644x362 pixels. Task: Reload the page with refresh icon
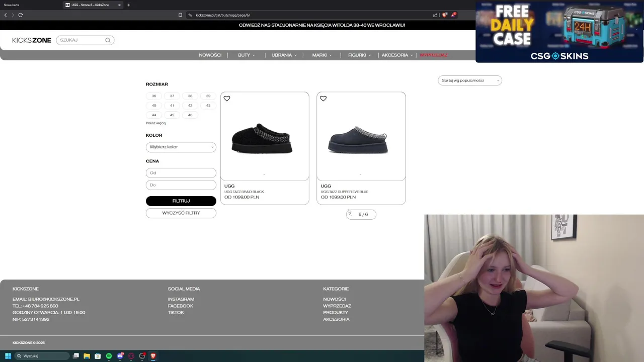point(21,15)
